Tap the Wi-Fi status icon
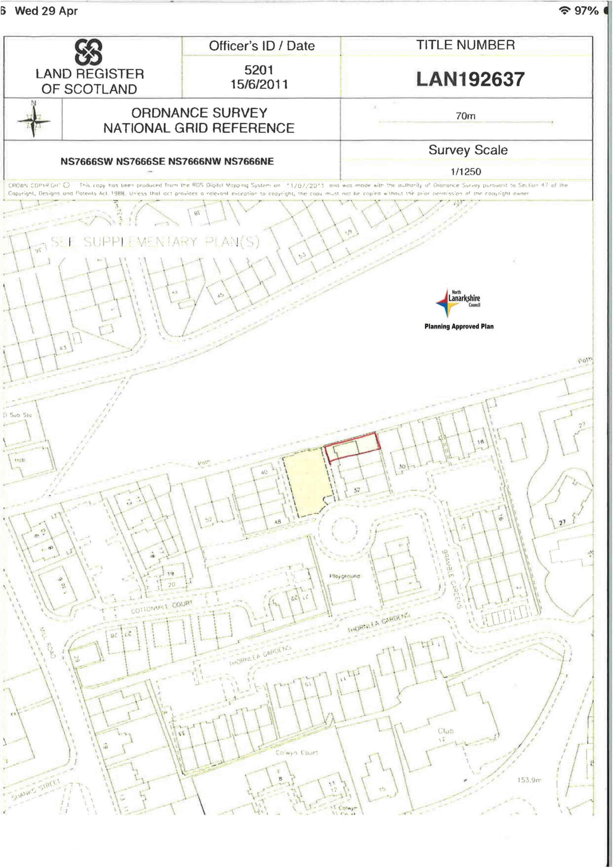 (x=564, y=11)
